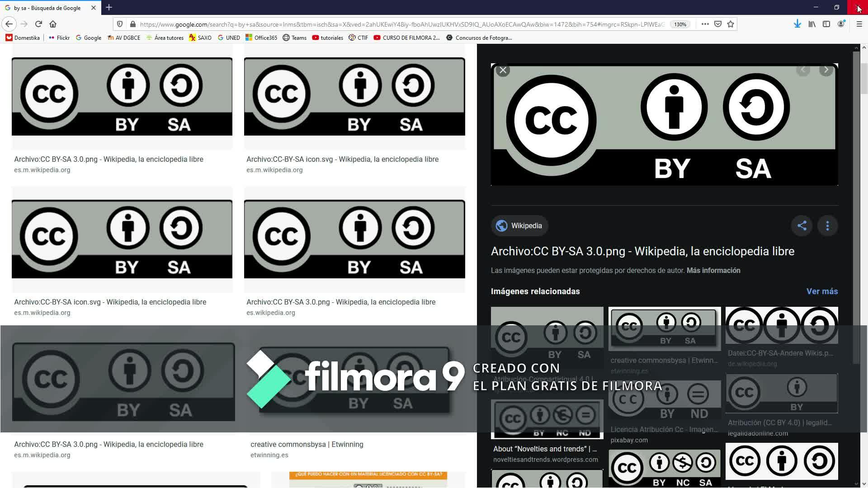Show the Firefox library icon
The image size is (868, 488).
812,24
